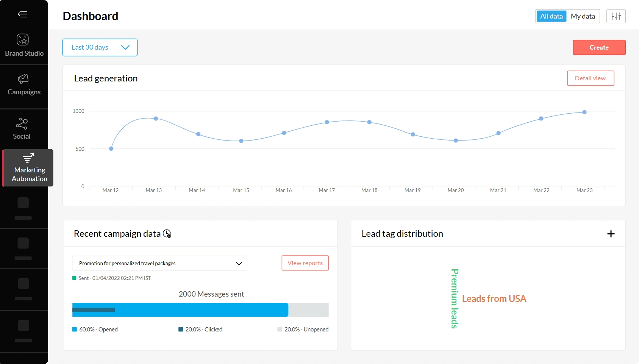Click the dark teal Clicked legend swatch
Screen dimensions: 639x364
tap(181, 330)
